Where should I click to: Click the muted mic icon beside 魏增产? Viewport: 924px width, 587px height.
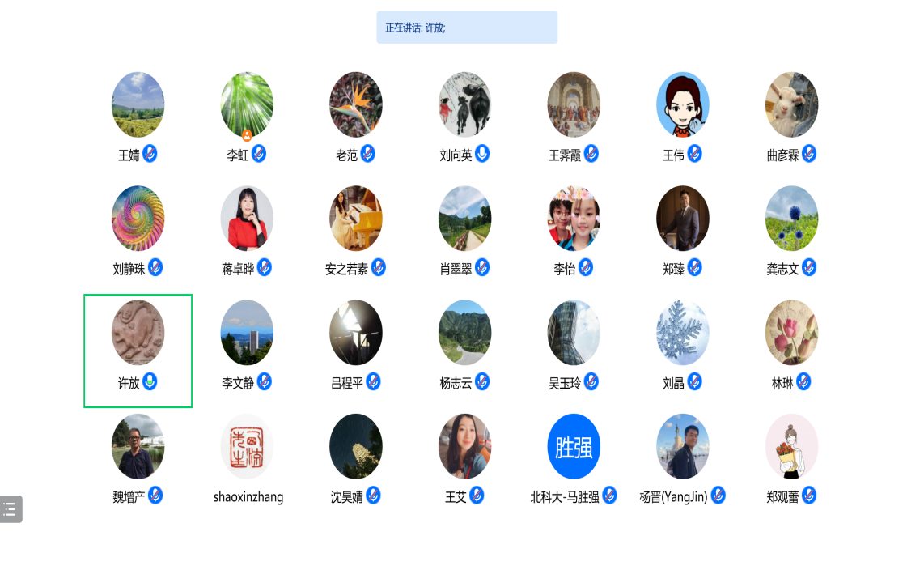point(155,495)
